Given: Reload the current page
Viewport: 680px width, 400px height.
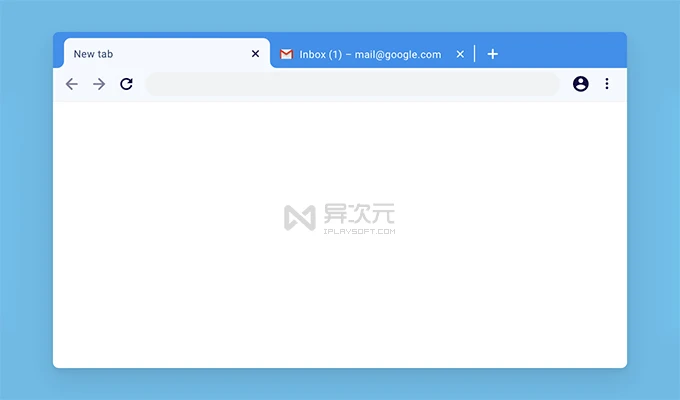Looking at the screenshot, I should click(126, 84).
